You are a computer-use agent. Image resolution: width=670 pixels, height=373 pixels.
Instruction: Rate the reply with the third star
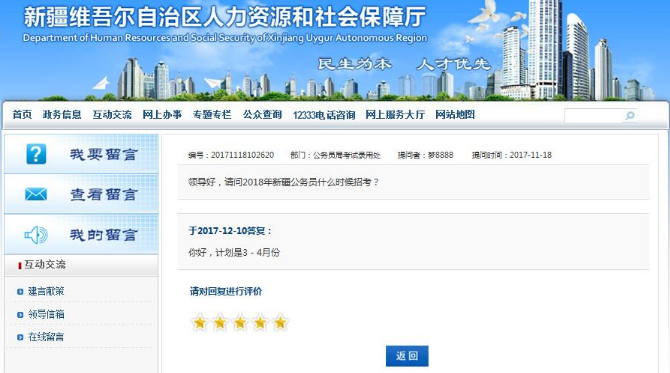(x=240, y=323)
